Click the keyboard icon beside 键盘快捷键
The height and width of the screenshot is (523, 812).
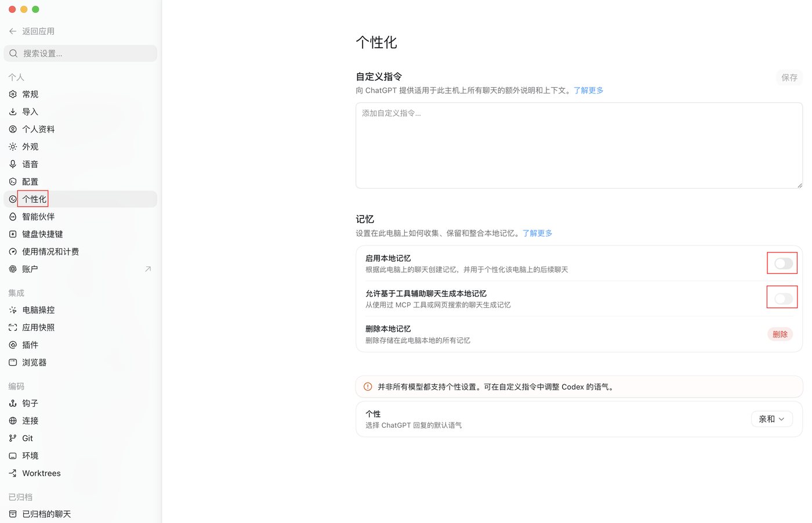click(x=13, y=234)
